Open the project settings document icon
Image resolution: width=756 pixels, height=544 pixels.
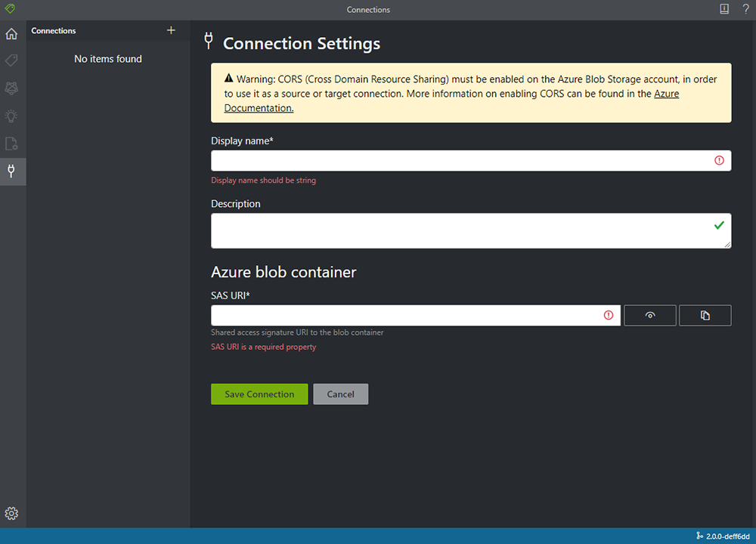click(11, 144)
